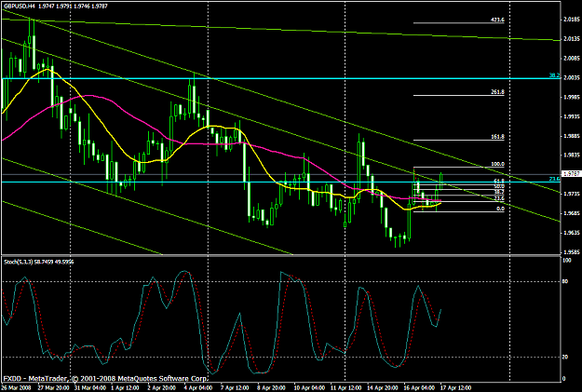Viewport: 582px width, 392px height.
Task: Click the 2.0085 price scale value
Action: click(x=572, y=59)
